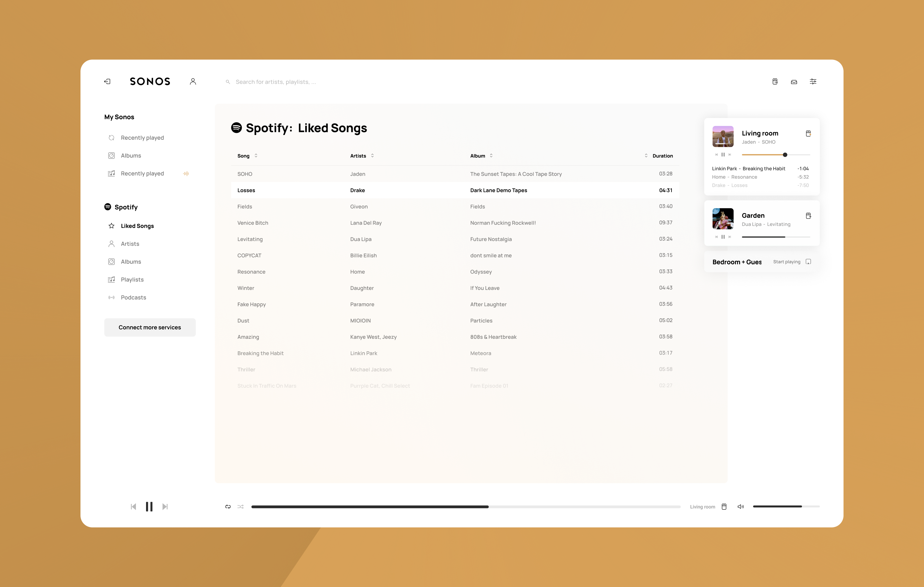The height and width of the screenshot is (587, 924).
Task: Go to previous track in bottom player
Action: [x=133, y=507]
